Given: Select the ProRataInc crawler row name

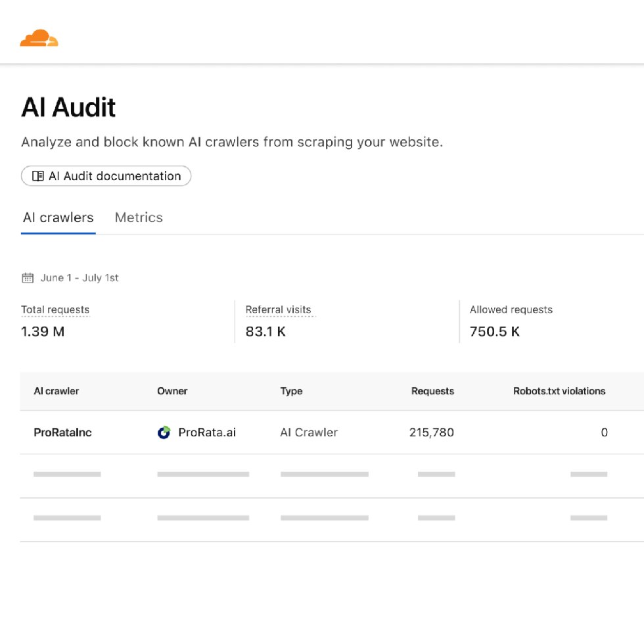Looking at the screenshot, I should 62,432.
